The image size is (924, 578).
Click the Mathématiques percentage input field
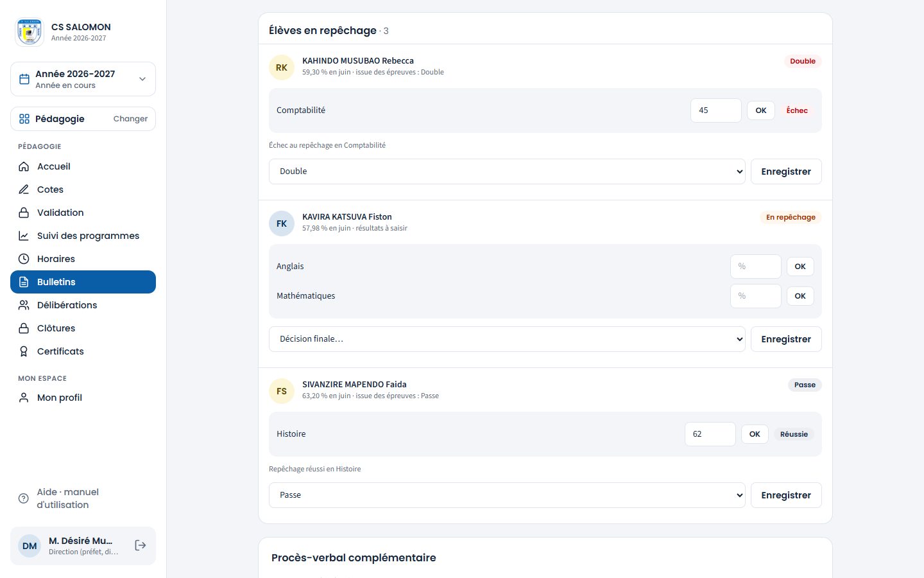pos(756,296)
